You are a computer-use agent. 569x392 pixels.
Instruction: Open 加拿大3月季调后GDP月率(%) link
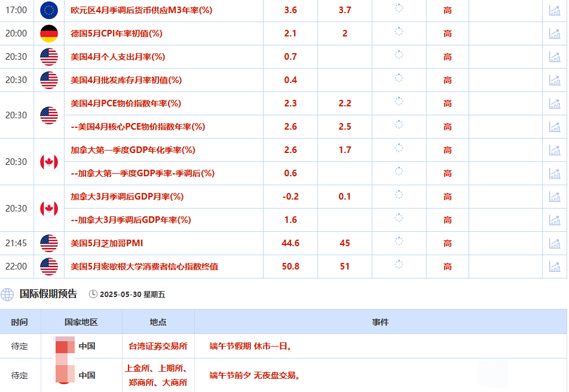127,197
